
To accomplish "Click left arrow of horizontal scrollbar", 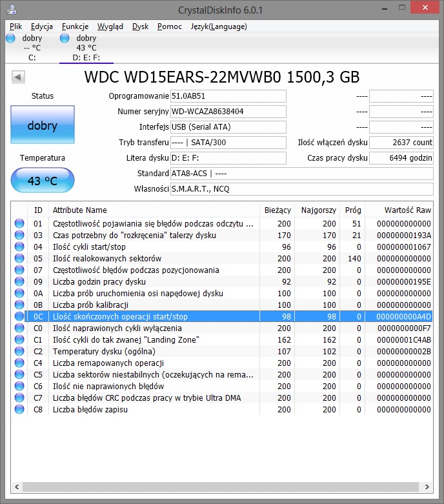I will point(17,487).
